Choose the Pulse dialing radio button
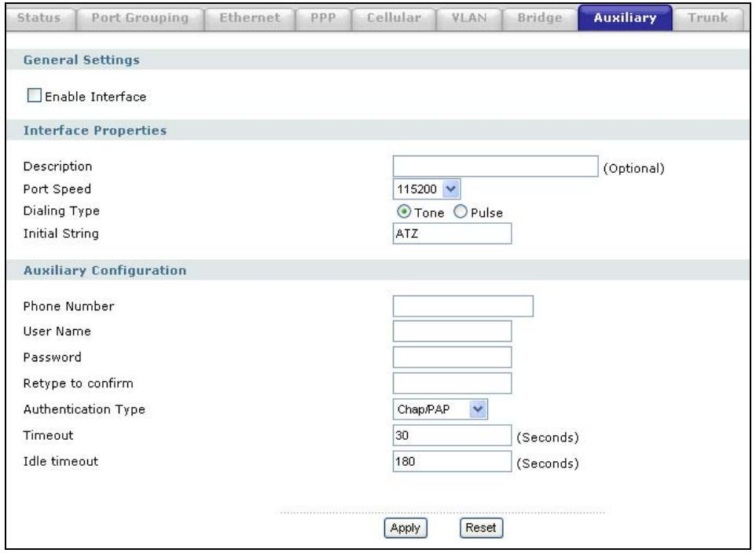Screen dimensions: 756x553 coord(461,211)
